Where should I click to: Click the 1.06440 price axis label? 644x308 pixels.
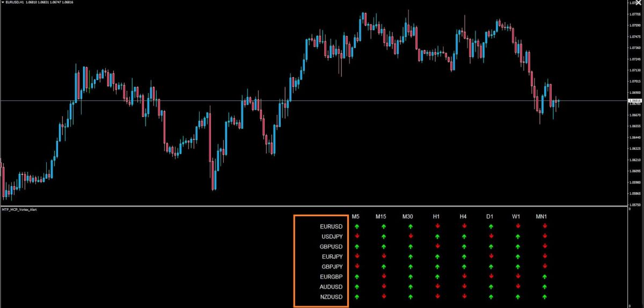click(x=635, y=137)
